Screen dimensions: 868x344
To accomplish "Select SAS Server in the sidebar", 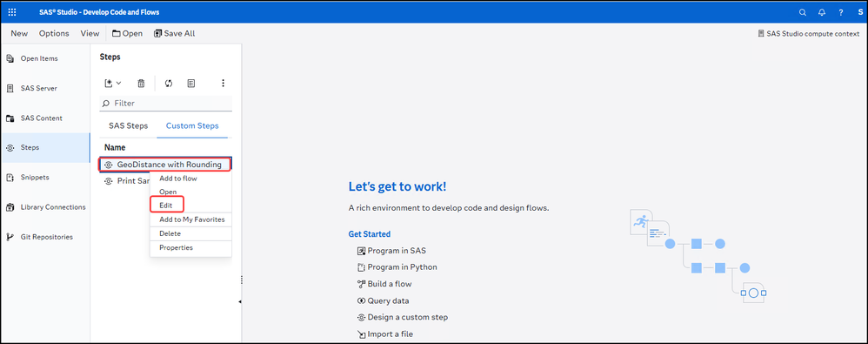I will click(45, 88).
